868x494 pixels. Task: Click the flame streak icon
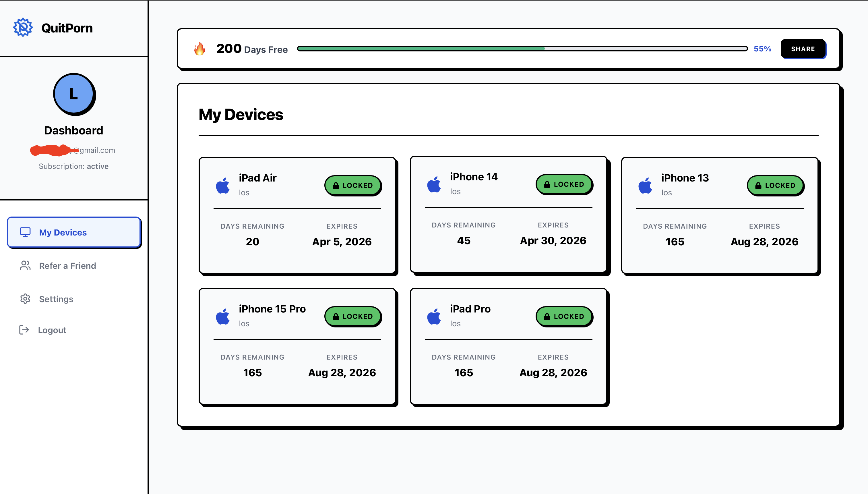199,49
